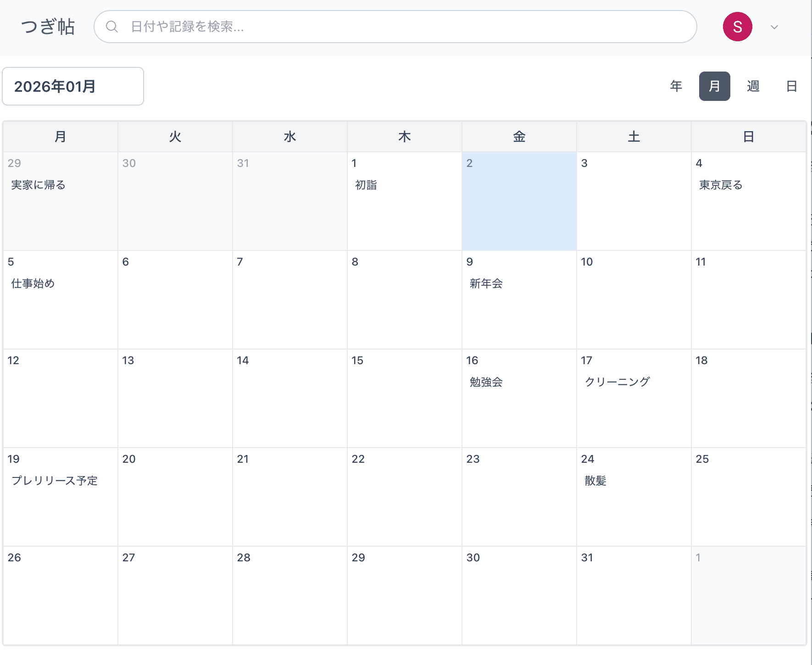Open the 2026年01月 month picker
This screenshot has height=665, width=812.
[73, 86]
